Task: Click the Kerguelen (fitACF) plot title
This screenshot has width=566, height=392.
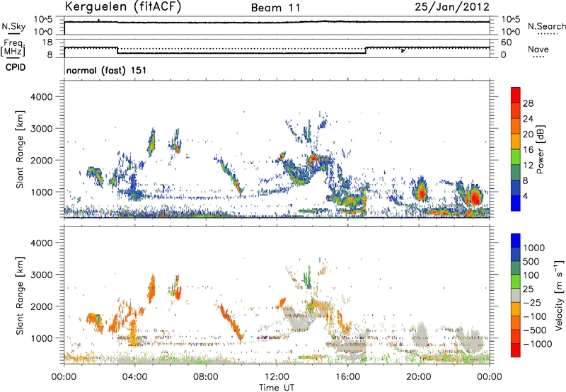Action: (122, 7)
